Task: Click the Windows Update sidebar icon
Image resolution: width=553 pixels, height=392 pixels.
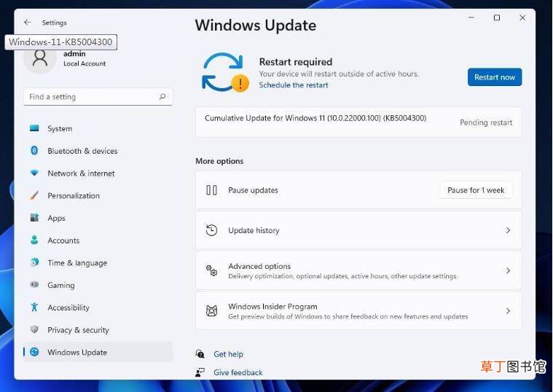Action: [34, 352]
